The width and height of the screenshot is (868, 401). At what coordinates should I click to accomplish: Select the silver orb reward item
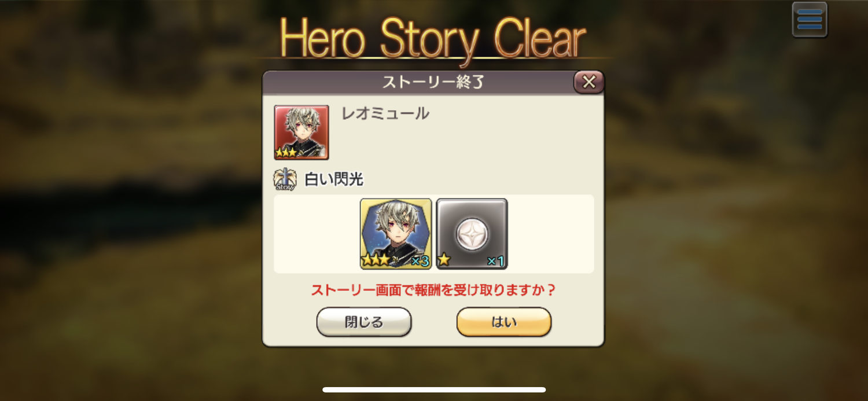472,234
